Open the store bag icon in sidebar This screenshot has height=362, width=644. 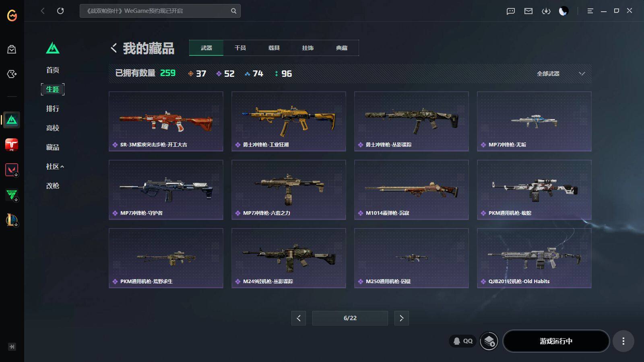click(x=12, y=49)
